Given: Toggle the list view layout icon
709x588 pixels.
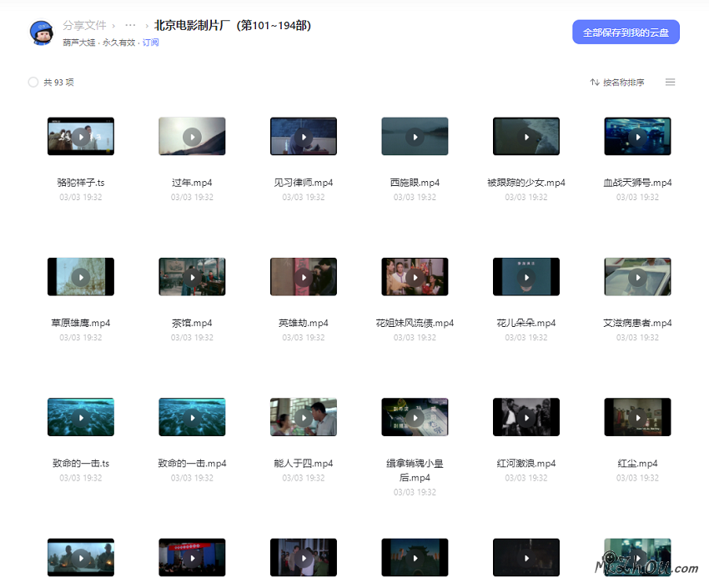Looking at the screenshot, I should [670, 83].
